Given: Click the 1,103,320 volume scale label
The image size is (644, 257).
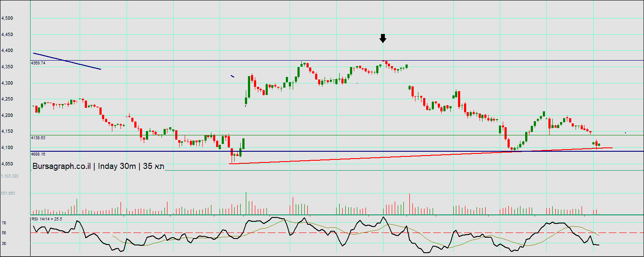Looking at the screenshot, I should 9,176.
